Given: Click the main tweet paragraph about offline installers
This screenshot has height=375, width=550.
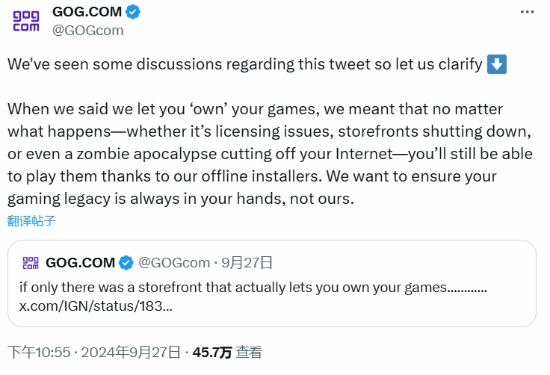Looking at the screenshot, I should (x=270, y=154).
